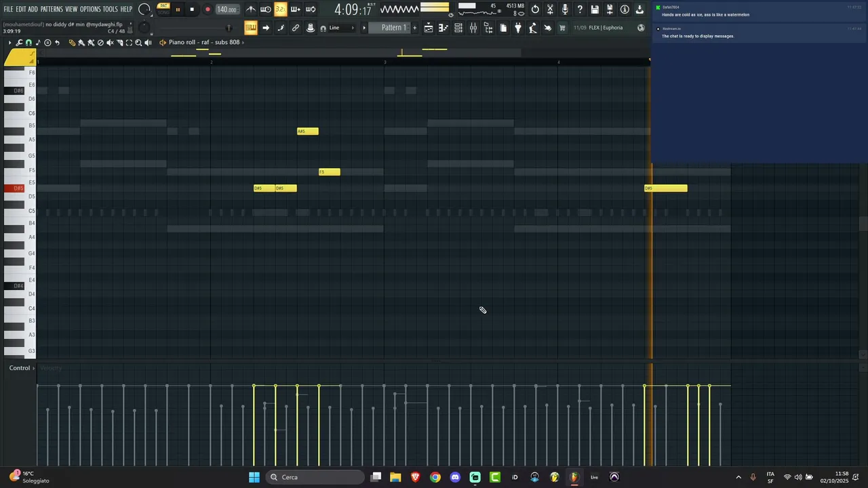
Task: Open the EDIT menu
Action: tap(21, 9)
